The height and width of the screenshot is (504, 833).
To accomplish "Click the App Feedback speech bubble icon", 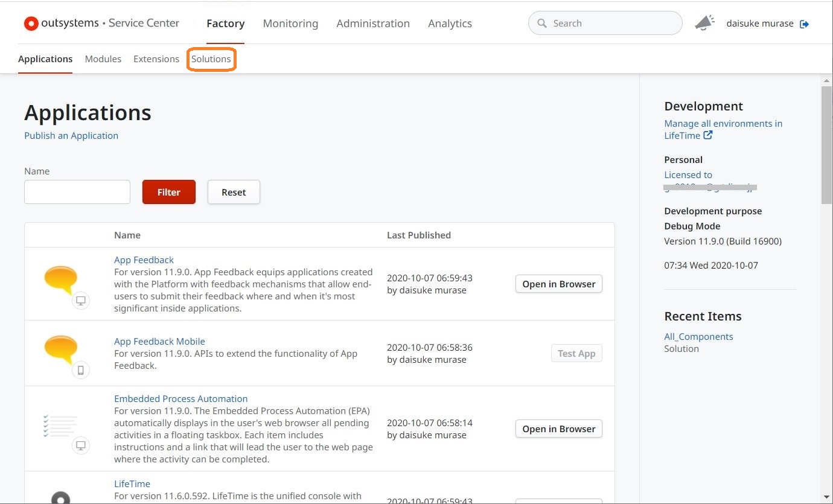I will (61, 280).
